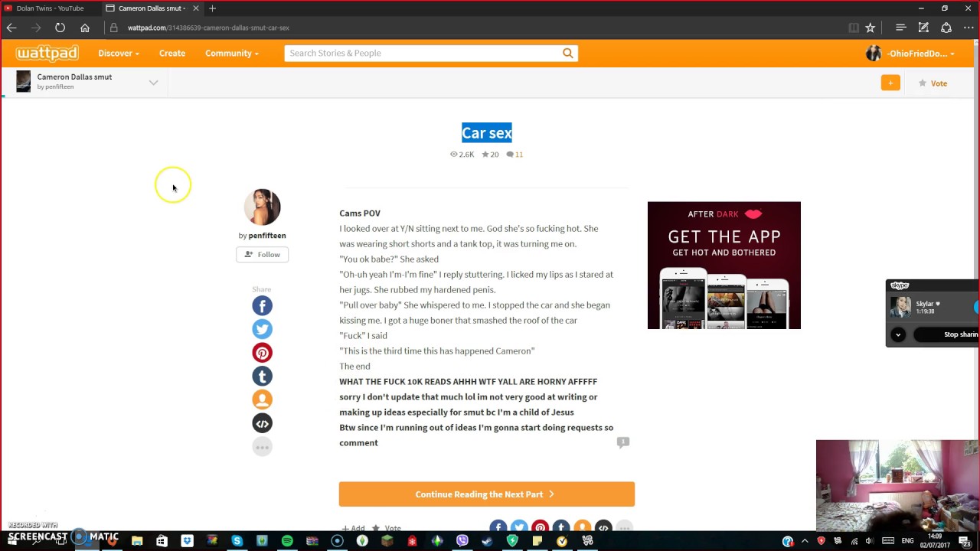Click the Edge Share icon

click(x=946, y=28)
